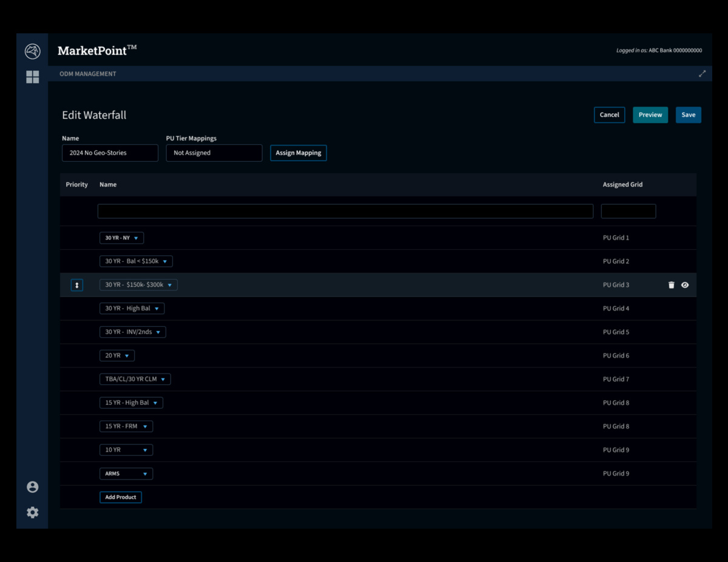Open the 15 YR - FRM dropdown
This screenshot has width=728, height=562.
click(126, 427)
